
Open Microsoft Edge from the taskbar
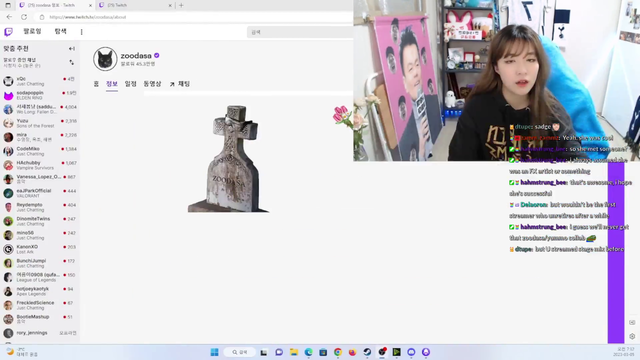click(308, 352)
